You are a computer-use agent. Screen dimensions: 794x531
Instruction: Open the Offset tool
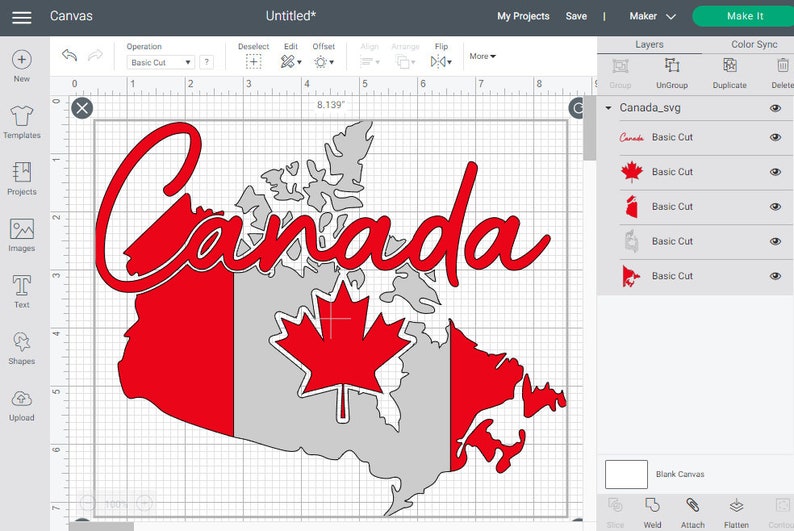324,62
